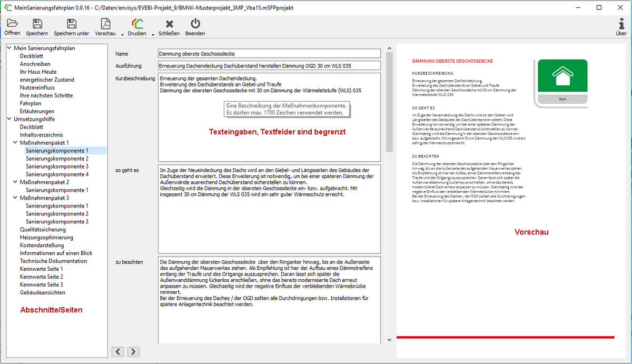
Task: Click inside the so geht es text area
Action: (269, 210)
